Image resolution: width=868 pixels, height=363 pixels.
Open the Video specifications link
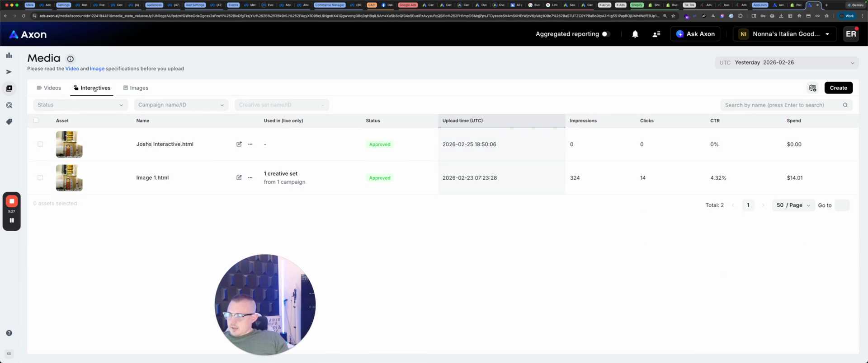tap(72, 69)
